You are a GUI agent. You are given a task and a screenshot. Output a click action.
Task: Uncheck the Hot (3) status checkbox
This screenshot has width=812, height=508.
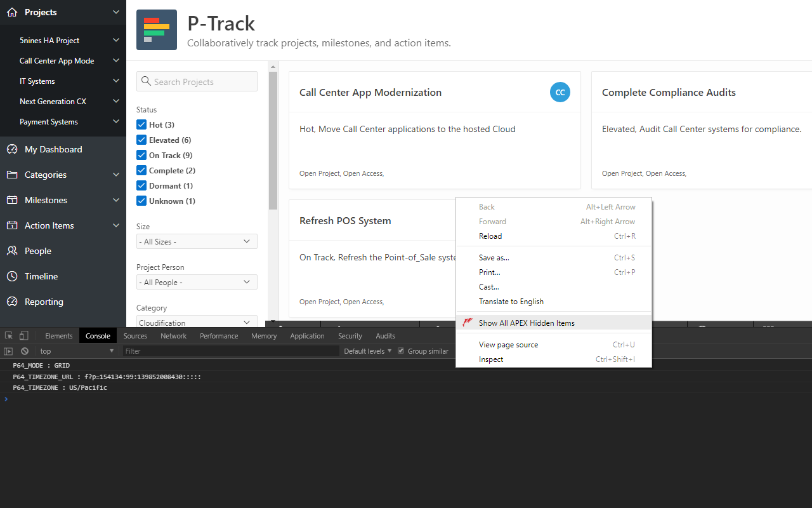pyautogui.click(x=141, y=124)
